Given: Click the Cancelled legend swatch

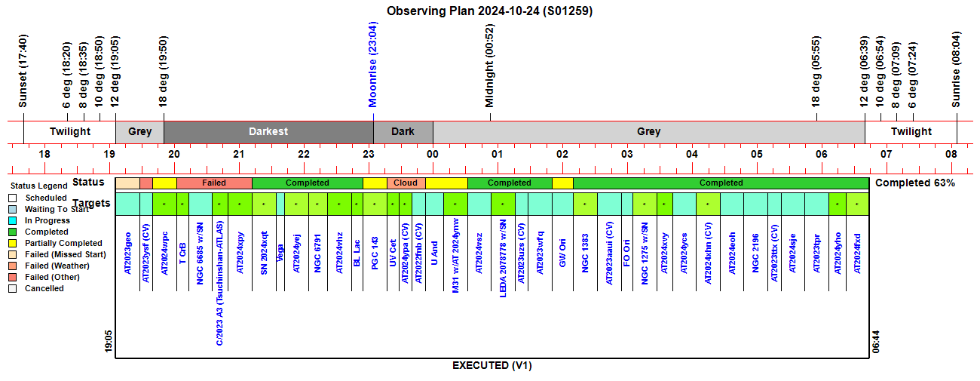Looking at the screenshot, I should pos(11,289).
